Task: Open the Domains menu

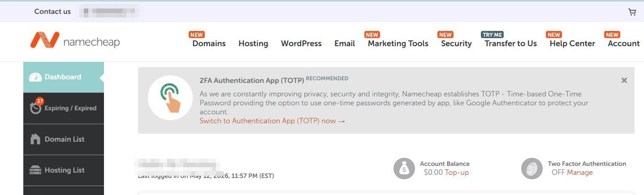Action: 209,43
